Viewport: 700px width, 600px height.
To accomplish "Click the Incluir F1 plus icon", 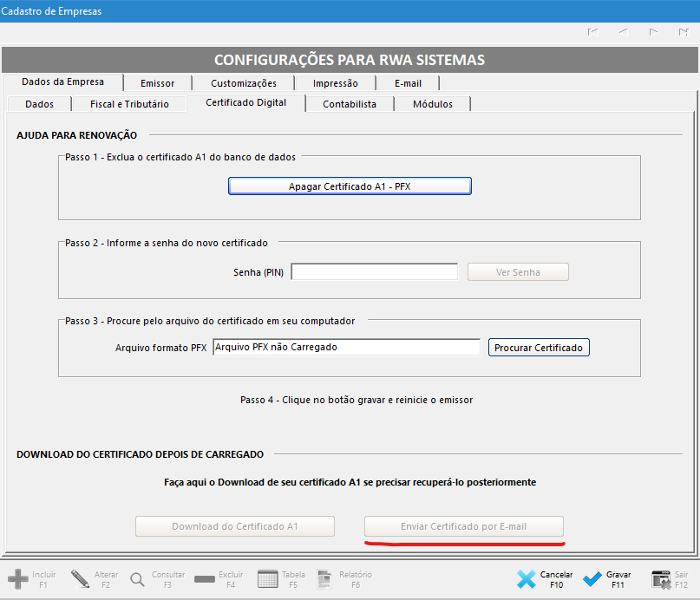I will pyautogui.click(x=18, y=579).
